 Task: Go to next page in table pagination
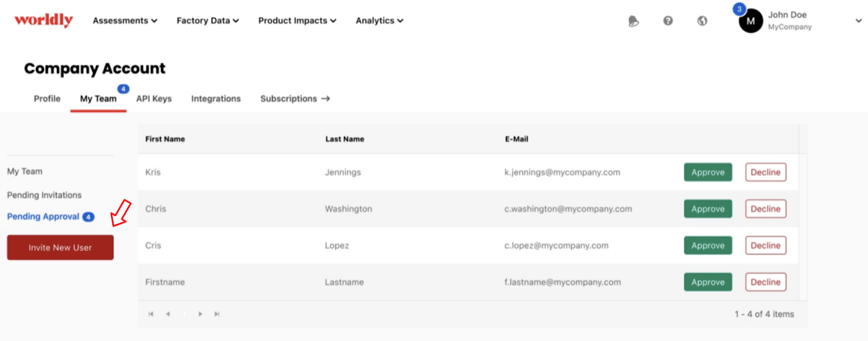pyautogui.click(x=200, y=314)
